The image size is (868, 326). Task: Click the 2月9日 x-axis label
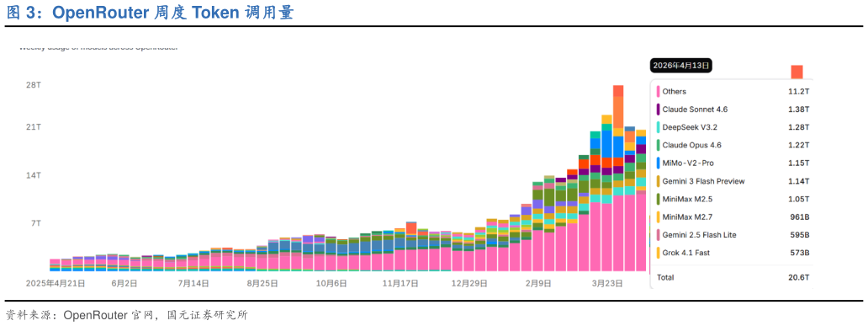(538, 283)
